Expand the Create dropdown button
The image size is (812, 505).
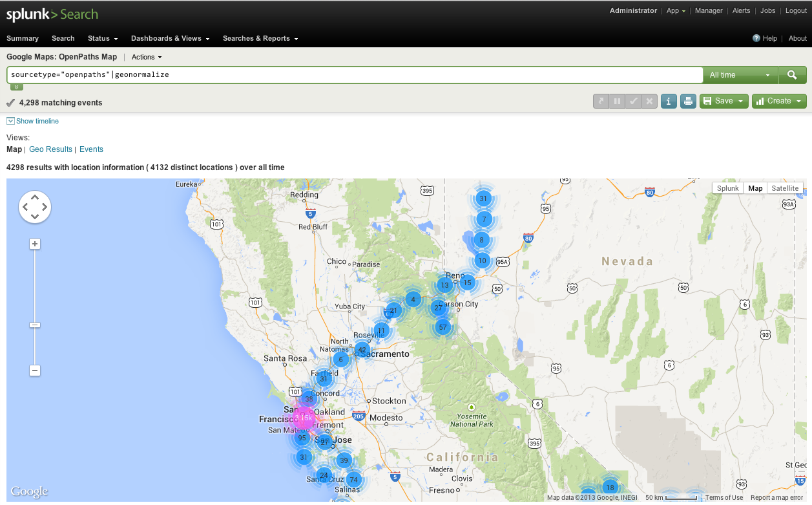(x=778, y=101)
